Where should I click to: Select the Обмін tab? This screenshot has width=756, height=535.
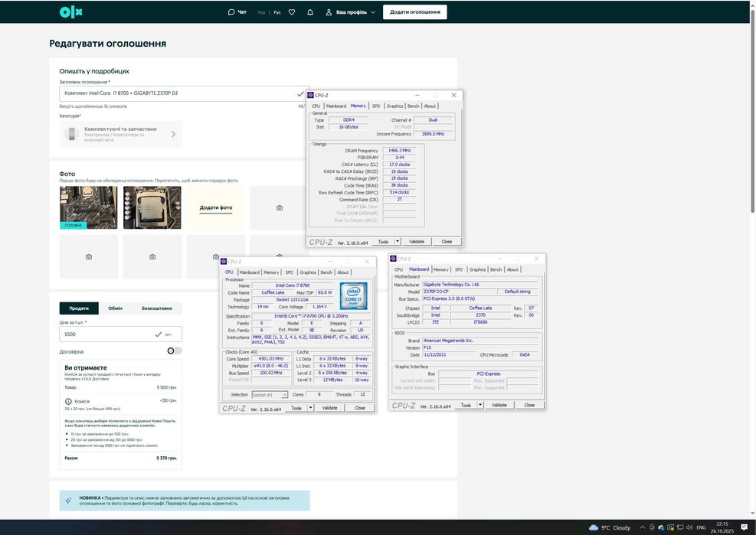pos(115,308)
